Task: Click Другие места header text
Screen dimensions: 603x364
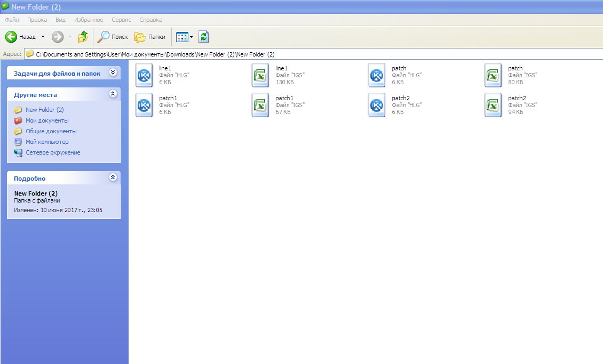Action: point(35,95)
